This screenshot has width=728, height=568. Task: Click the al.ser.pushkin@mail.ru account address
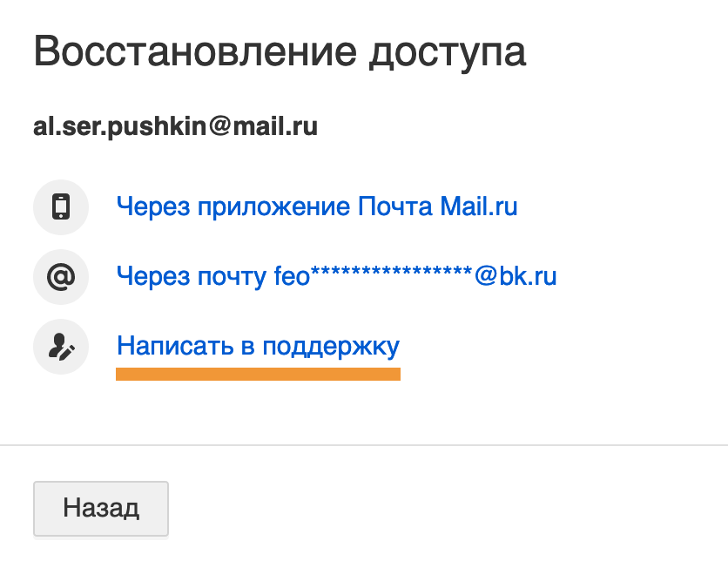click(176, 127)
